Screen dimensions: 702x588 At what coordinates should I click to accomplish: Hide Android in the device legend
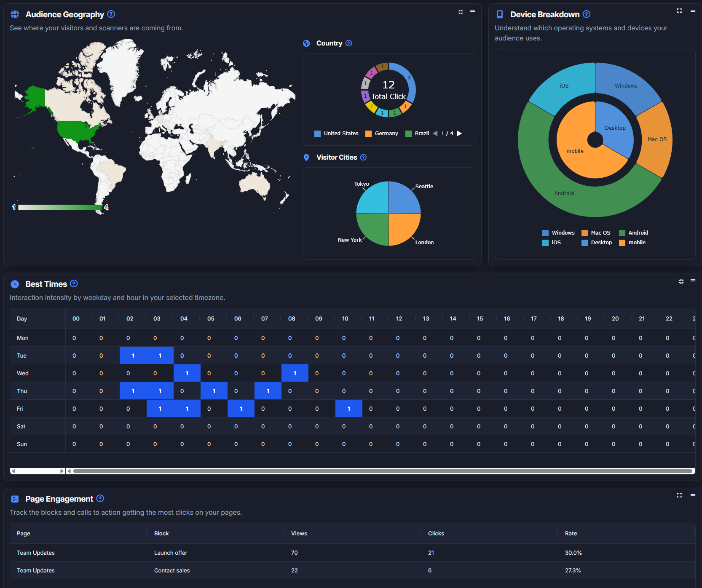pyautogui.click(x=634, y=233)
